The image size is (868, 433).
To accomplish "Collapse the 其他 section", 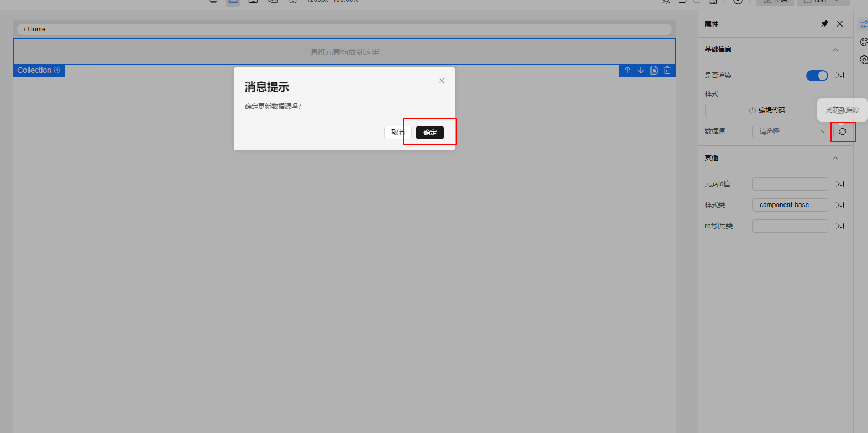I will pos(835,158).
